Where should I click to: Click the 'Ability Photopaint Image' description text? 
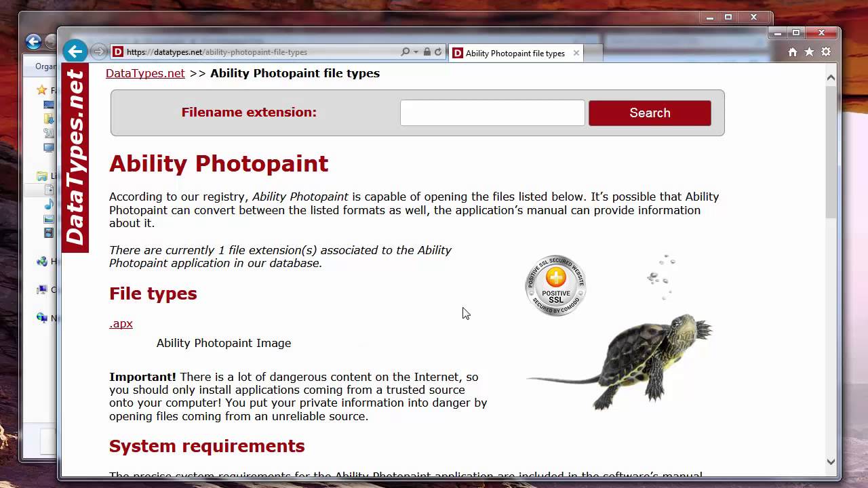pyautogui.click(x=224, y=343)
